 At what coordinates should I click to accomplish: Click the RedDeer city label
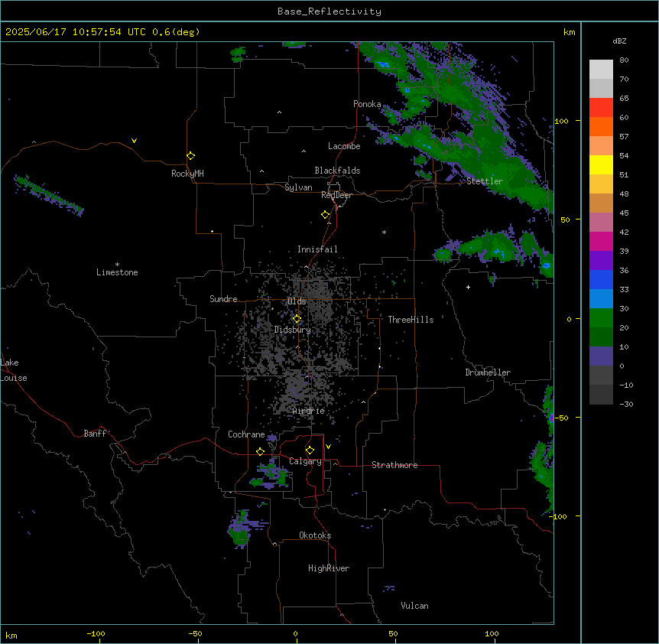pyautogui.click(x=336, y=195)
